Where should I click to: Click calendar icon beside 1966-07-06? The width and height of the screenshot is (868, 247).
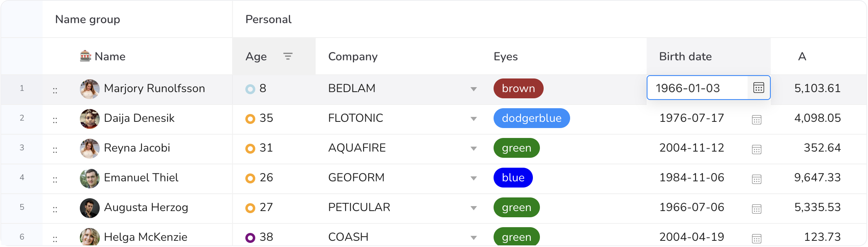coord(756,209)
